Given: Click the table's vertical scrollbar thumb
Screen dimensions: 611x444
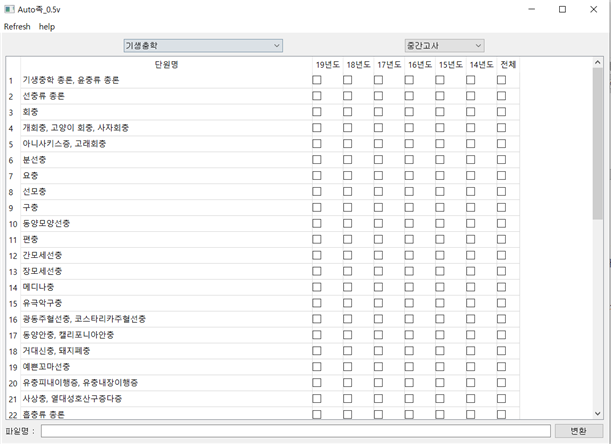Looking at the screenshot, I should point(597,143).
